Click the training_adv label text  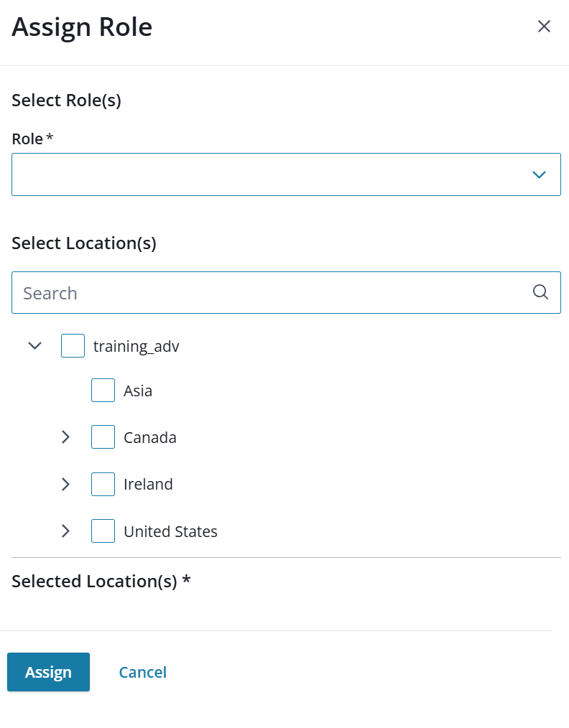tap(136, 347)
